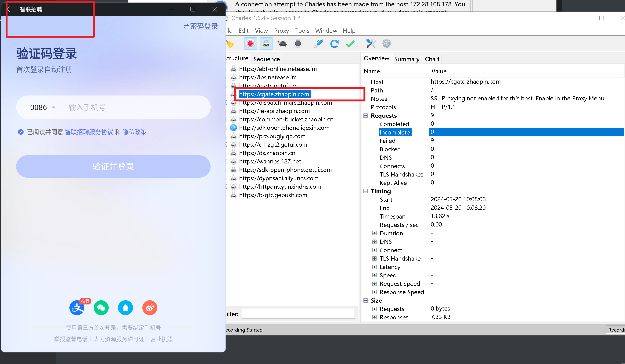The width and height of the screenshot is (625, 364).
Task: Open the Edit menu
Action: click(243, 31)
